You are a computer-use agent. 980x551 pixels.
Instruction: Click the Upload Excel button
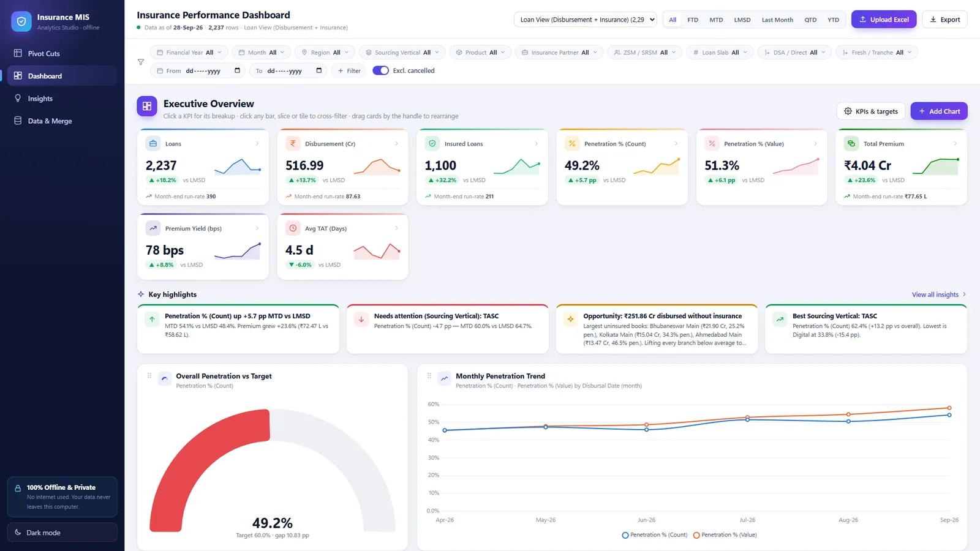(x=884, y=20)
